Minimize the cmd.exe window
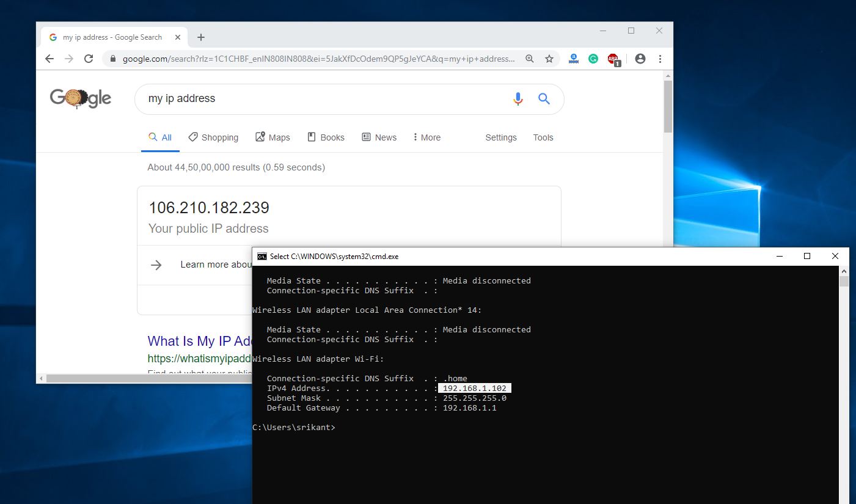 click(x=779, y=257)
